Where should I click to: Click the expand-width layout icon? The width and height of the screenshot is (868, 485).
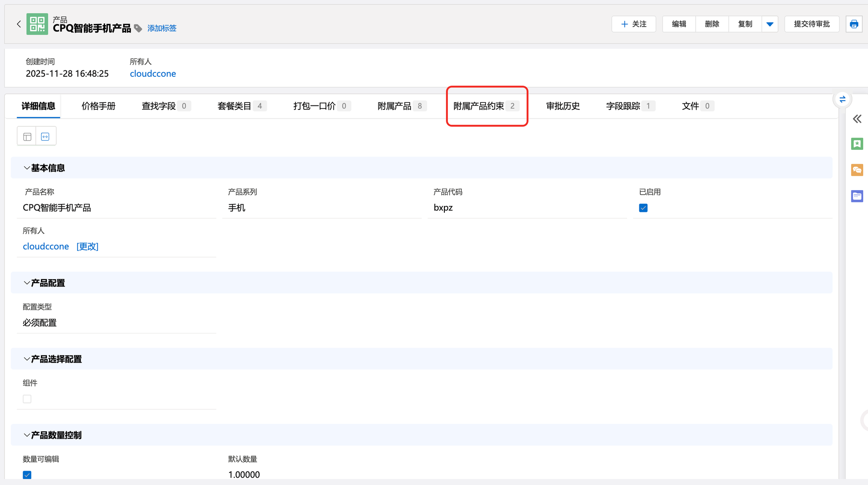45,137
